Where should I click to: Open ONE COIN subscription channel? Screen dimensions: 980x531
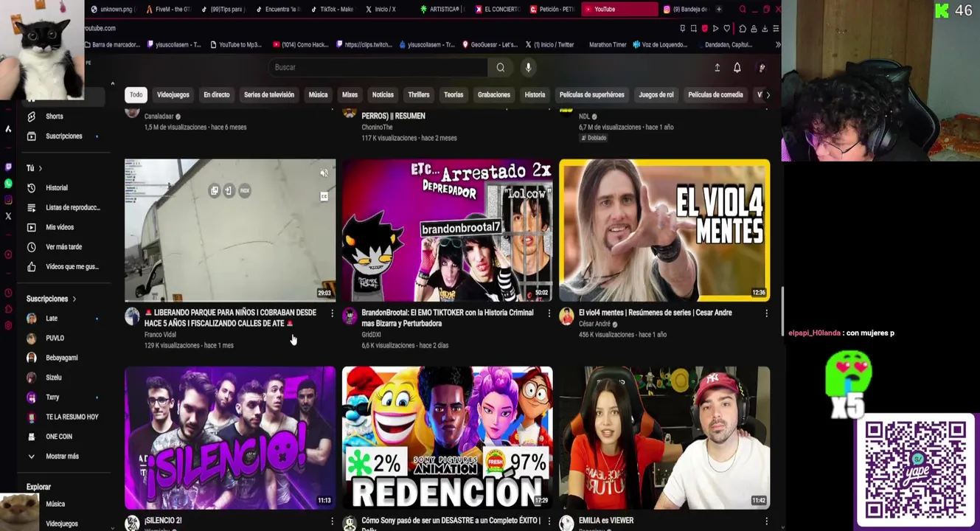coord(59,437)
